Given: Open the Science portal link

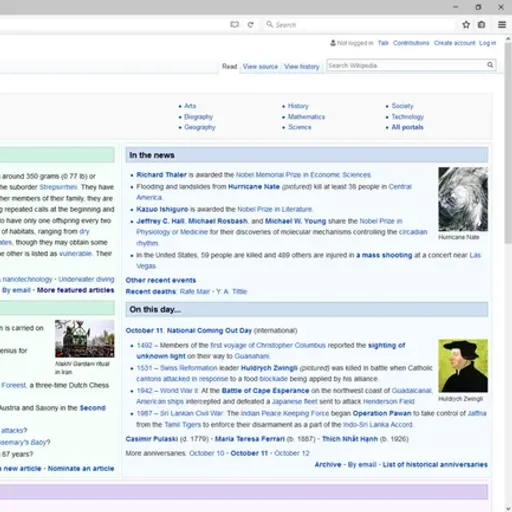Looking at the screenshot, I should (x=300, y=127).
